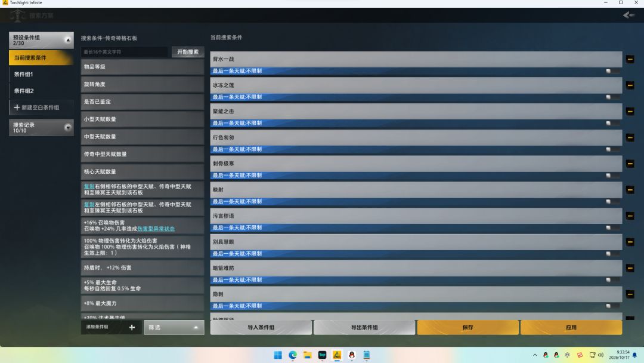Remove the 暗箭难防 condition with its minus icon

point(630,268)
